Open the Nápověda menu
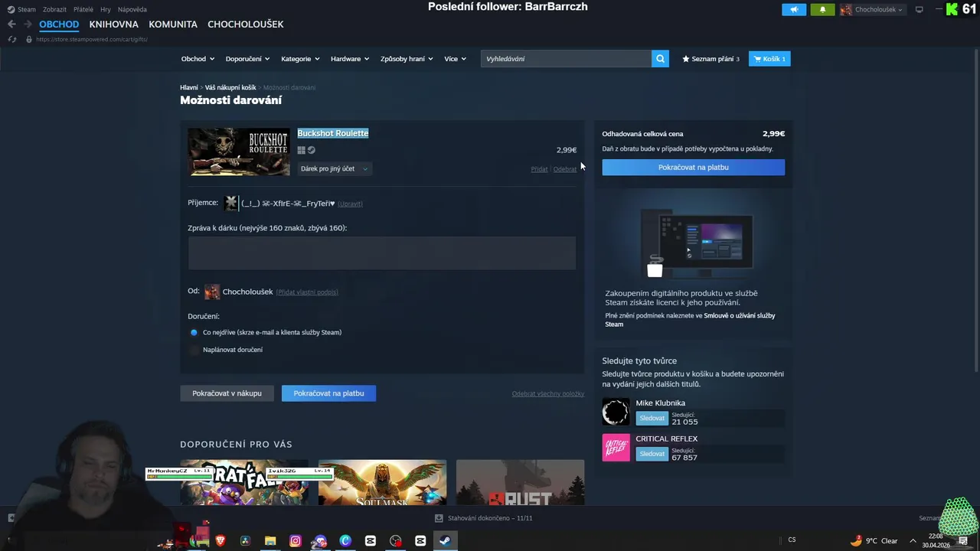Image resolution: width=980 pixels, height=551 pixels. (x=132, y=9)
